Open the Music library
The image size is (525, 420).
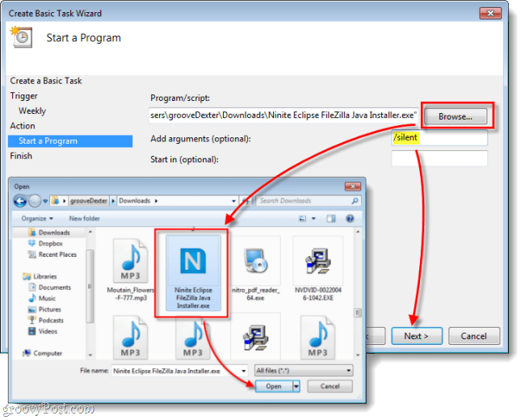click(x=42, y=298)
